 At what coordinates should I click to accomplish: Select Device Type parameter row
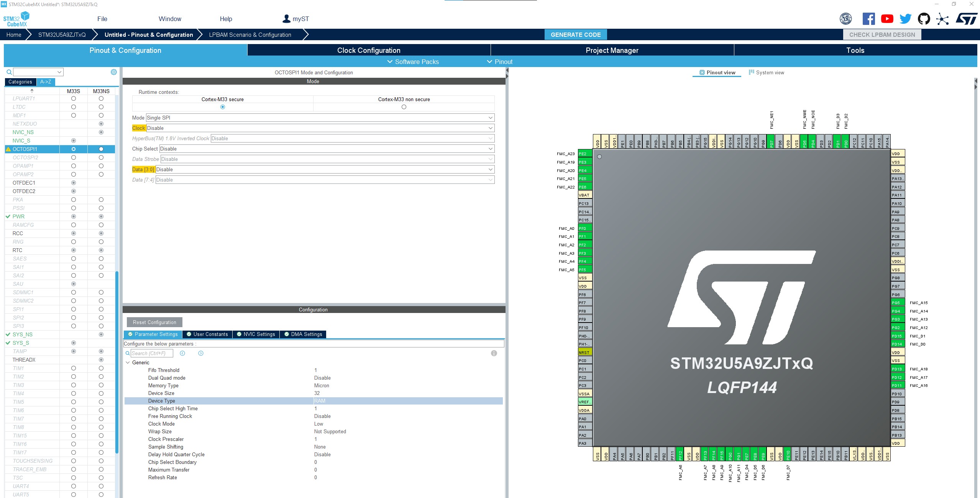[314, 401]
